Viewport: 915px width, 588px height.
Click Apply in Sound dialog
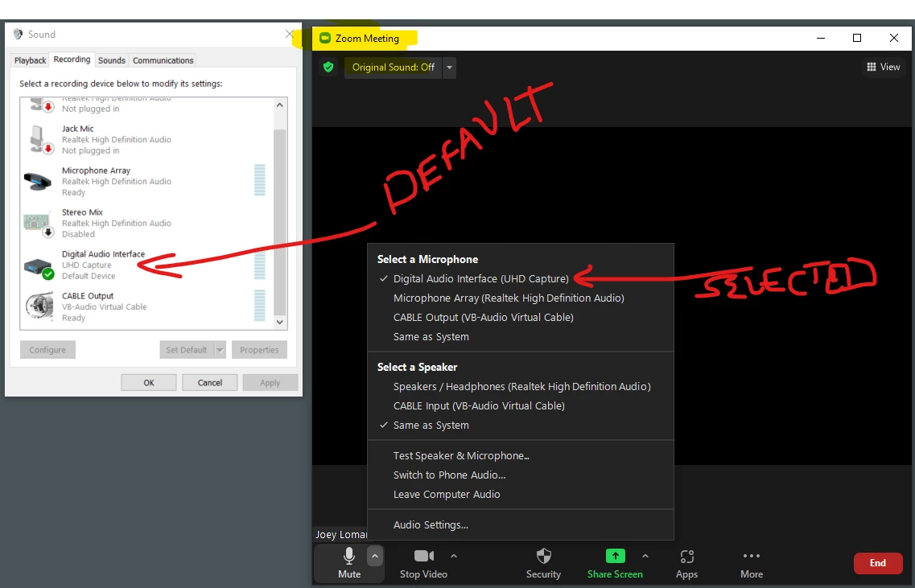270,383
